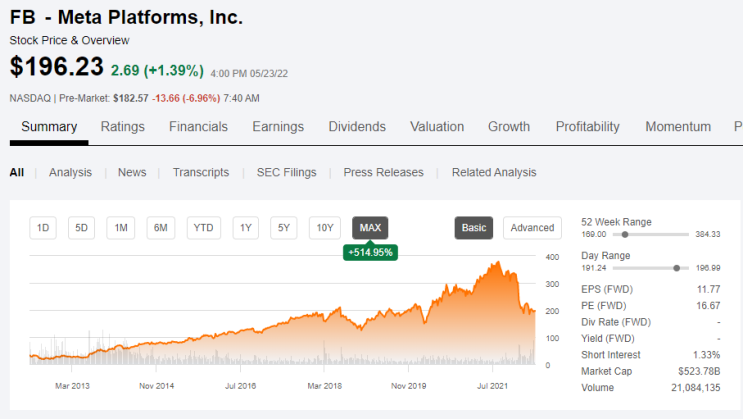Show year-to-date YTD chart
This screenshot has width=743, height=419.
point(203,228)
